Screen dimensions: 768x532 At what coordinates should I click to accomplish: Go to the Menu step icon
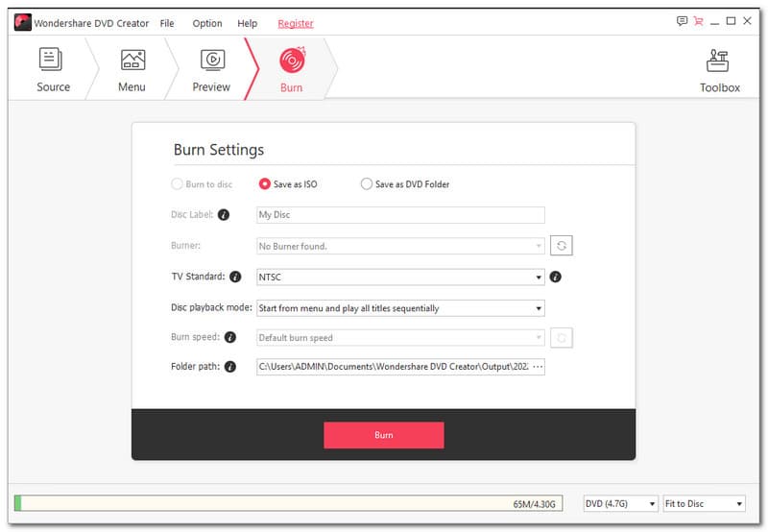tap(132, 60)
